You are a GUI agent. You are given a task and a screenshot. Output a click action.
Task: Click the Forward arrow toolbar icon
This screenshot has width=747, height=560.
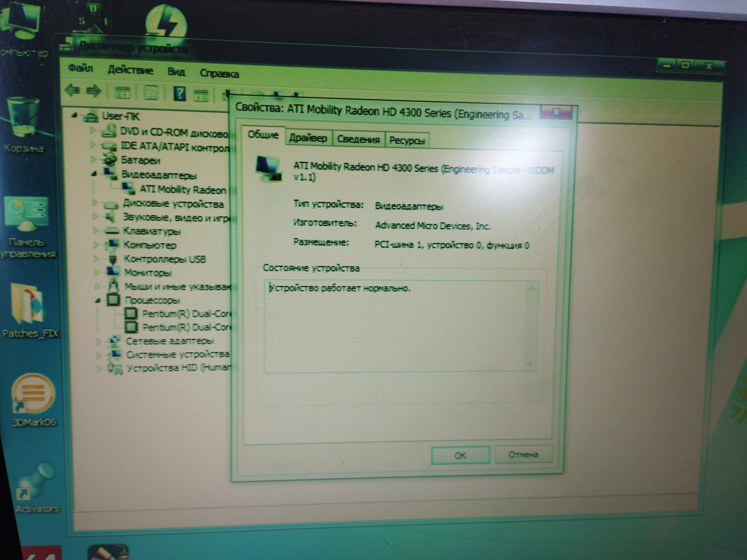tap(94, 91)
